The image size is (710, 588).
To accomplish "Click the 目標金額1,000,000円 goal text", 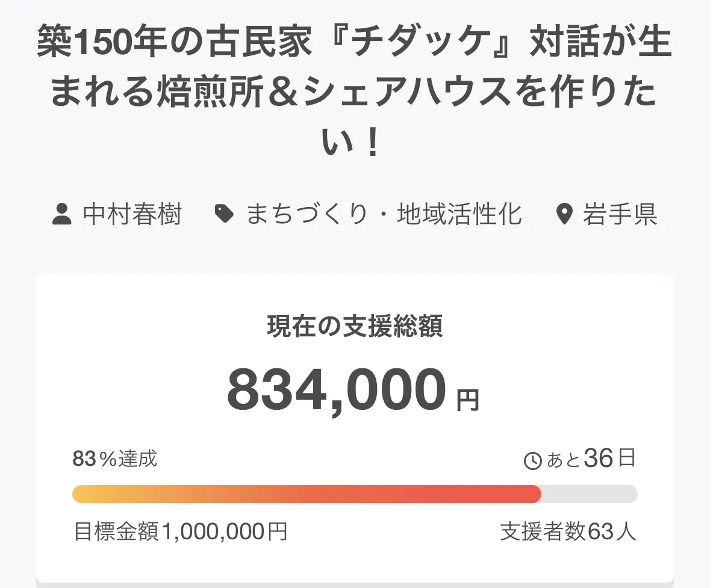I will tap(180, 531).
